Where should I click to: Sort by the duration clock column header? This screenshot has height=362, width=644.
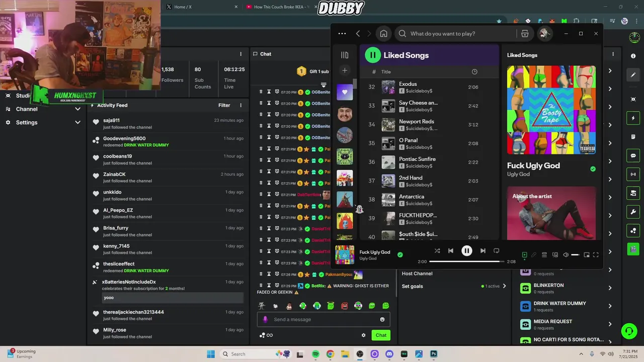coord(474,72)
